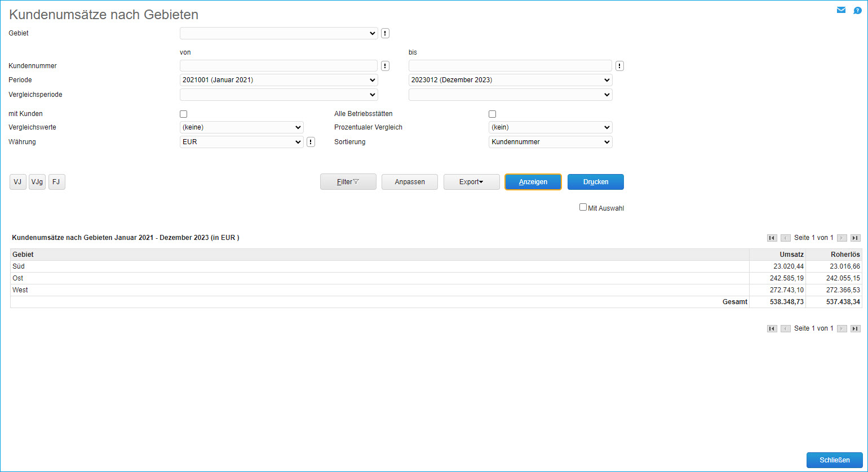868x472 pixels.
Task: Click the Kundennummer von input field
Action: point(278,66)
